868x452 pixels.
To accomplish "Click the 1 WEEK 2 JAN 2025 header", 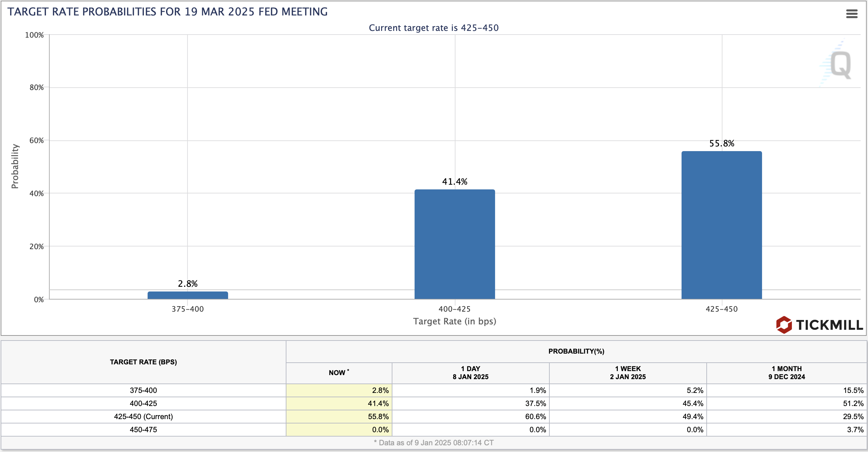I will click(628, 373).
